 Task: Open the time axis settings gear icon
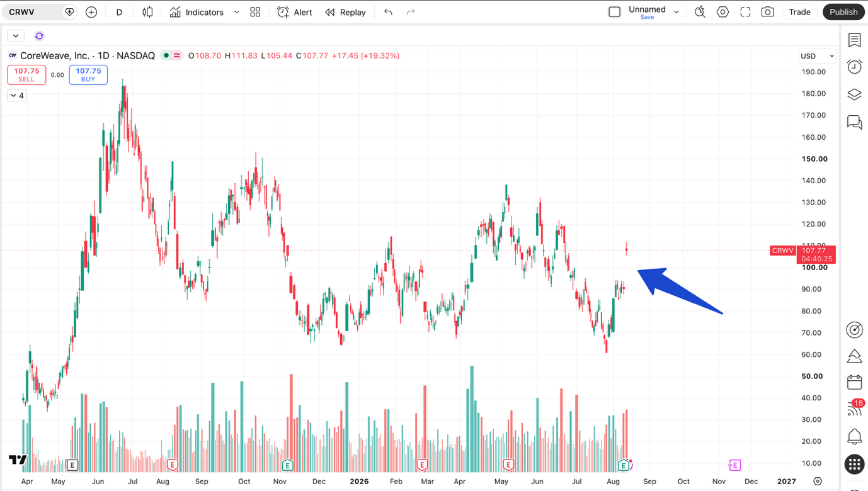pyautogui.click(x=818, y=481)
